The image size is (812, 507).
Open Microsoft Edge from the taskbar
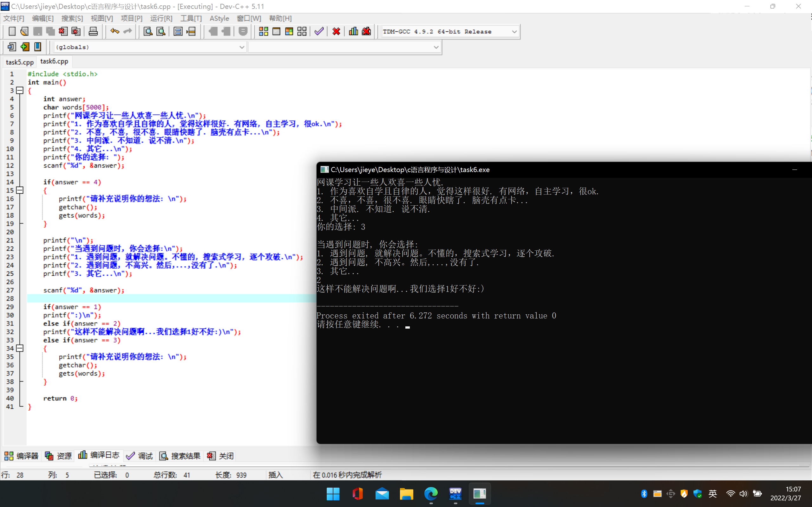pyautogui.click(x=431, y=494)
